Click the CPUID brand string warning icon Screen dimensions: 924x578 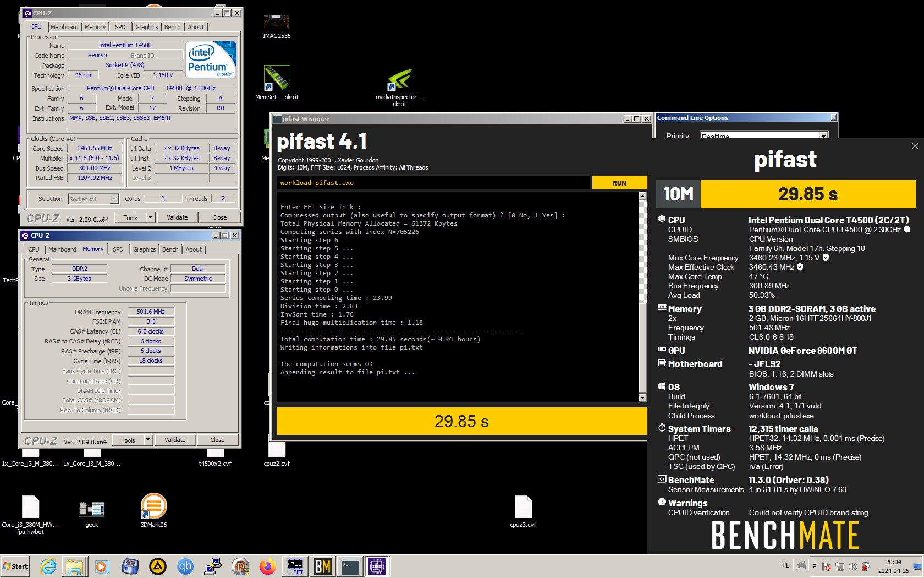[907, 230]
